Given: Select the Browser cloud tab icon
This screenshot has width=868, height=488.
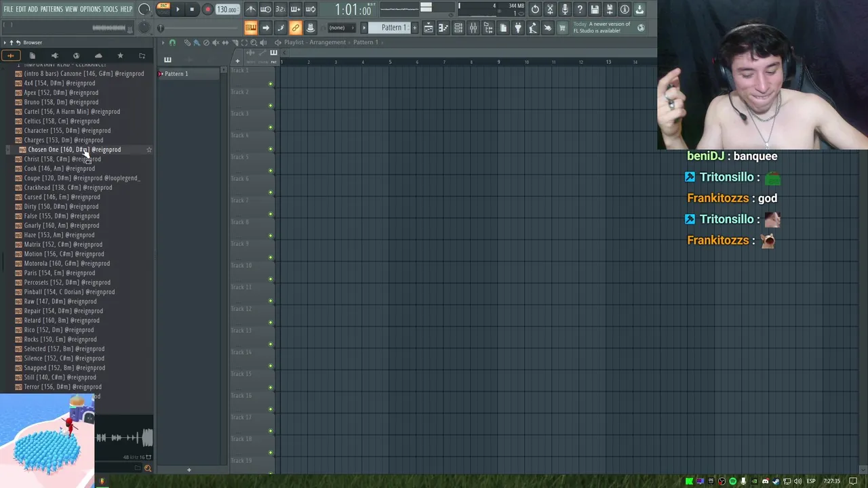Looking at the screenshot, I should click(98, 56).
